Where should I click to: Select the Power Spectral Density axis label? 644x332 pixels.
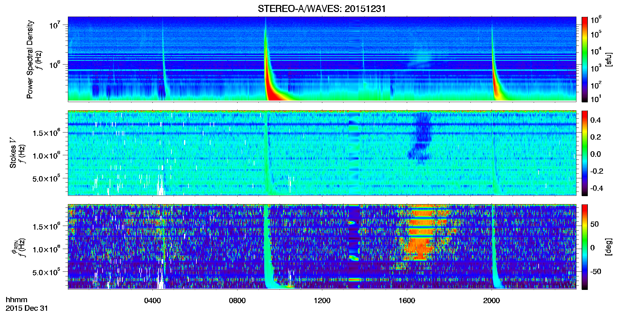click(30, 59)
